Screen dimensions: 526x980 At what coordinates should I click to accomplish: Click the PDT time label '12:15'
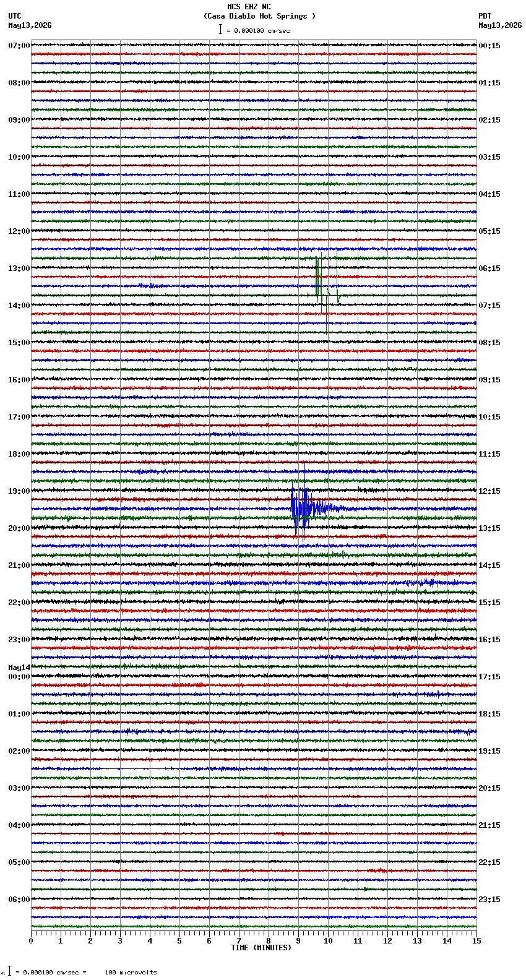coord(489,491)
